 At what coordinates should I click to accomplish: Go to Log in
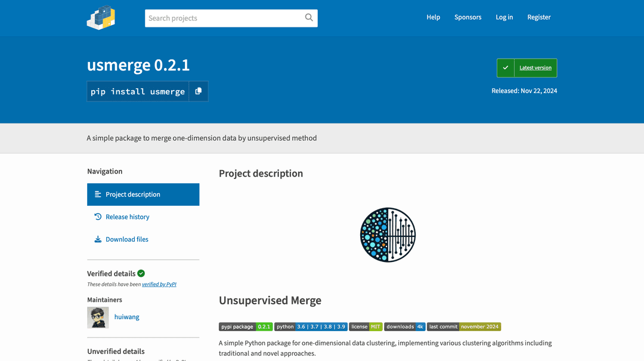coord(504,17)
